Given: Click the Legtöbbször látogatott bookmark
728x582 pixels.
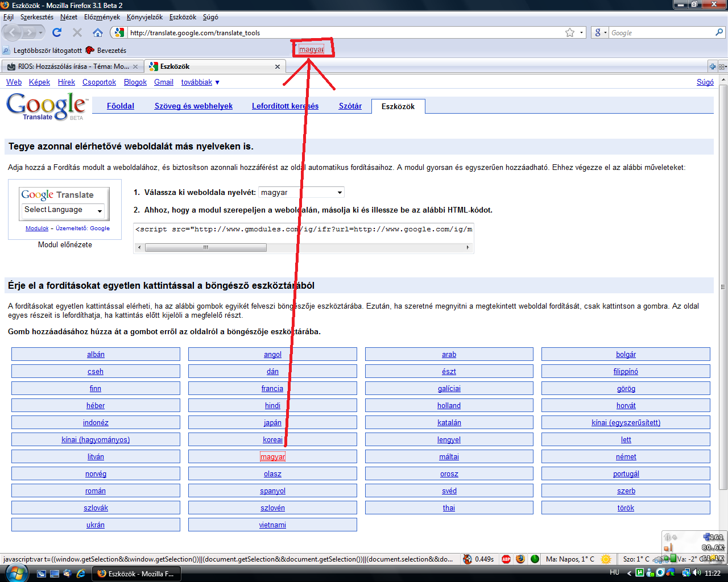Looking at the screenshot, I should click(x=42, y=51).
